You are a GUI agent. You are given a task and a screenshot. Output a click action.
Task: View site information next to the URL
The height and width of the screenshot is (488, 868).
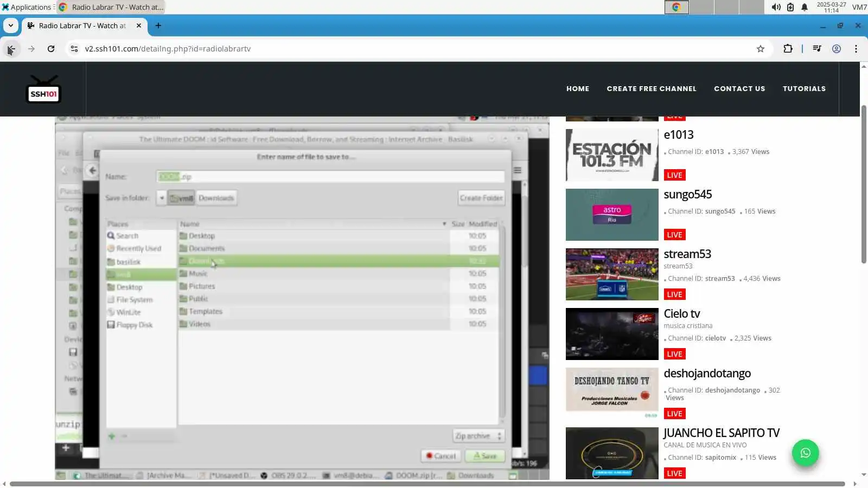point(74,49)
